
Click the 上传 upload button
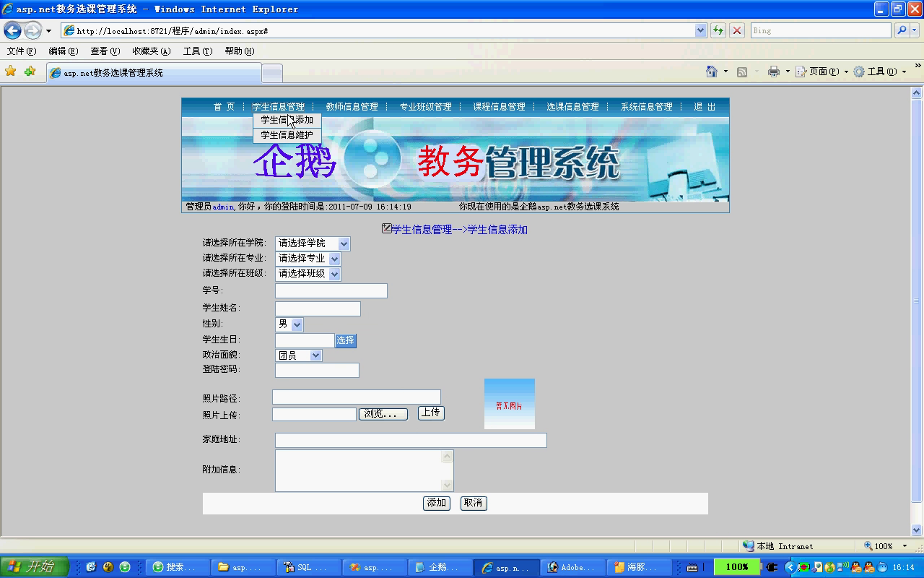point(431,413)
